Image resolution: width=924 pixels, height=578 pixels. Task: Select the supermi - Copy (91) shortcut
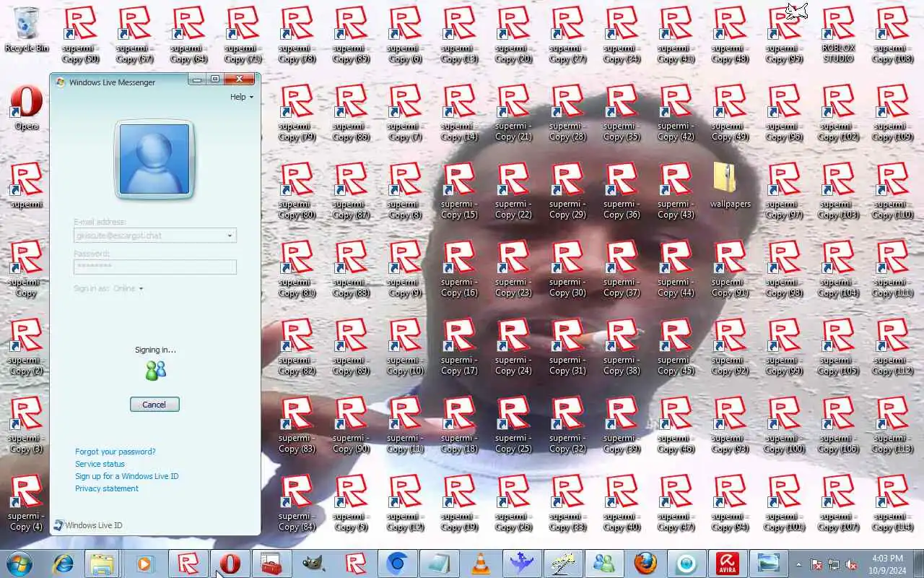coord(730,268)
